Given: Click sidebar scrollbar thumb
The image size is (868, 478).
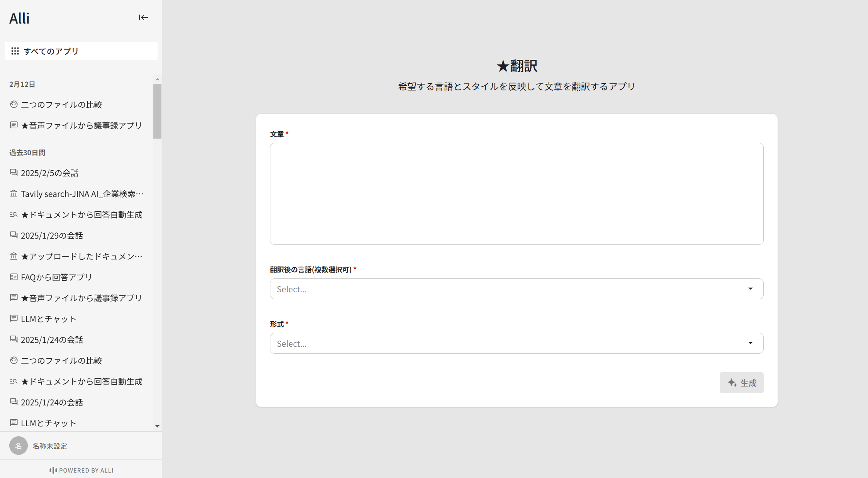Looking at the screenshot, I should pyautogui.click(x=157, y=111).
